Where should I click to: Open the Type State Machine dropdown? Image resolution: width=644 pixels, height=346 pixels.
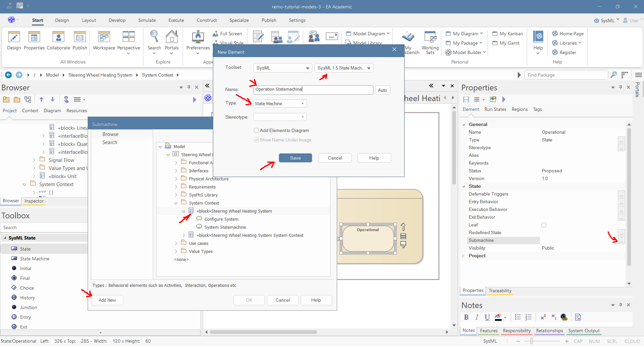(x=280, y=103)
